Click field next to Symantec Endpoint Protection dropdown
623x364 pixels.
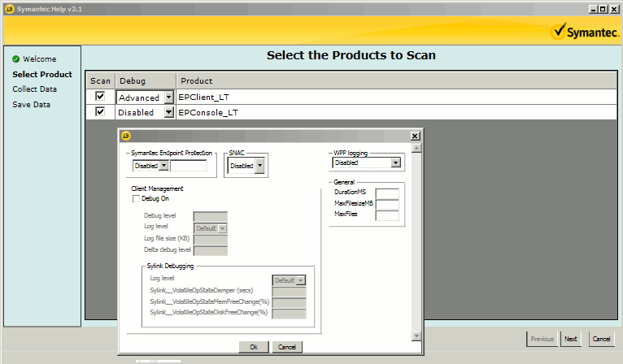coord(189,166)
